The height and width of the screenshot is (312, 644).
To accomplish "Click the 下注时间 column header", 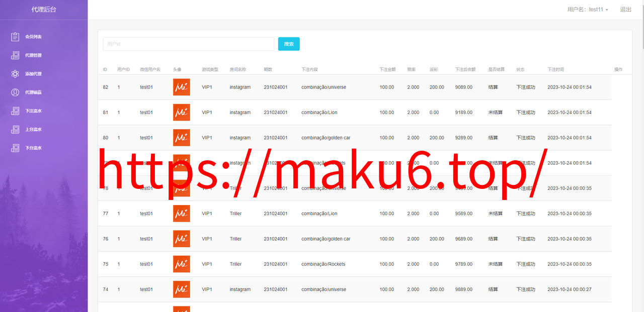I will point(555,69).
